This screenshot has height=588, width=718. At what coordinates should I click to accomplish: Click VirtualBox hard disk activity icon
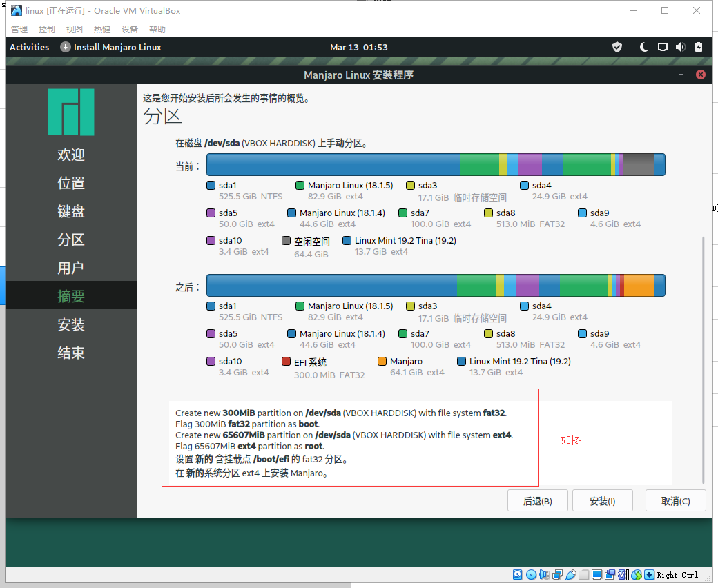pyautogui.click(x=518, y=575)
